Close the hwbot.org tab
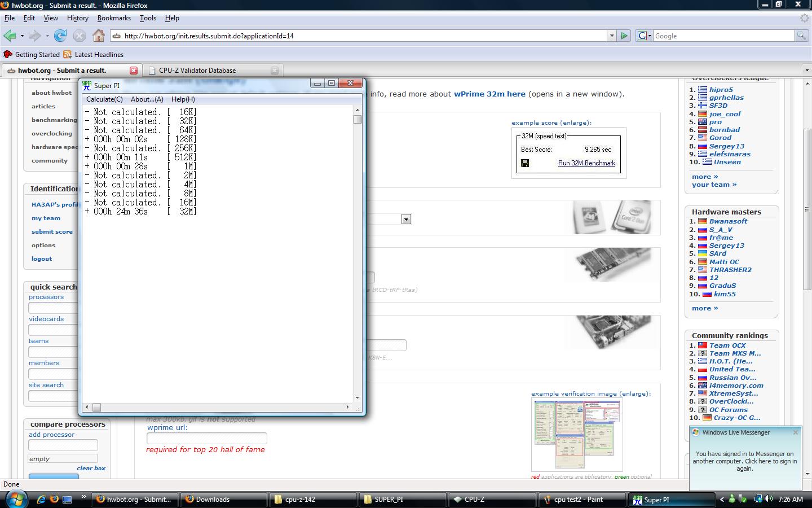 pyautogui.click(x=134, y=71)
